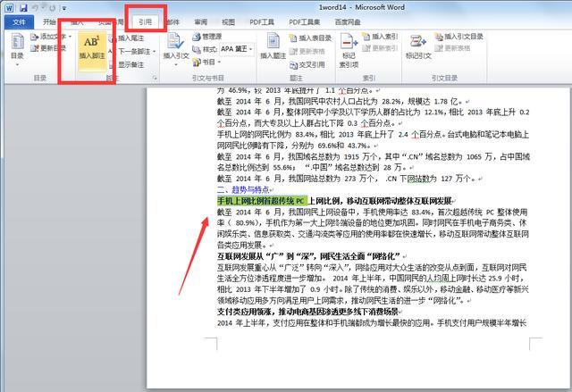Click the Word application logo icon
Image resolution: width=572 pixels, height=392 pixels.
click(9, 8)
